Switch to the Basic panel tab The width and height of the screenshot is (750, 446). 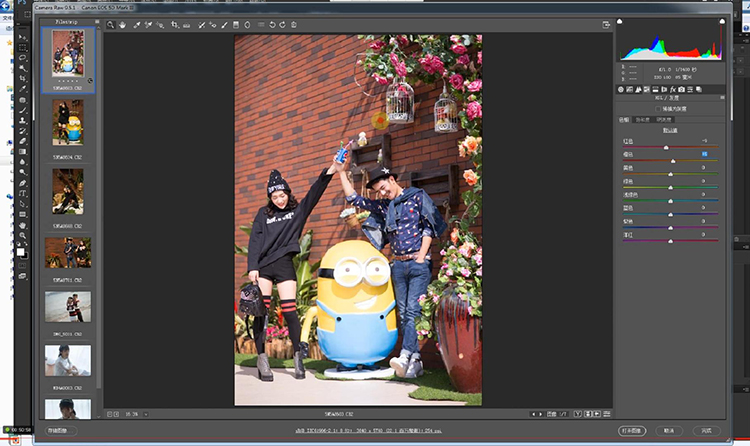[x=621, y=89]
